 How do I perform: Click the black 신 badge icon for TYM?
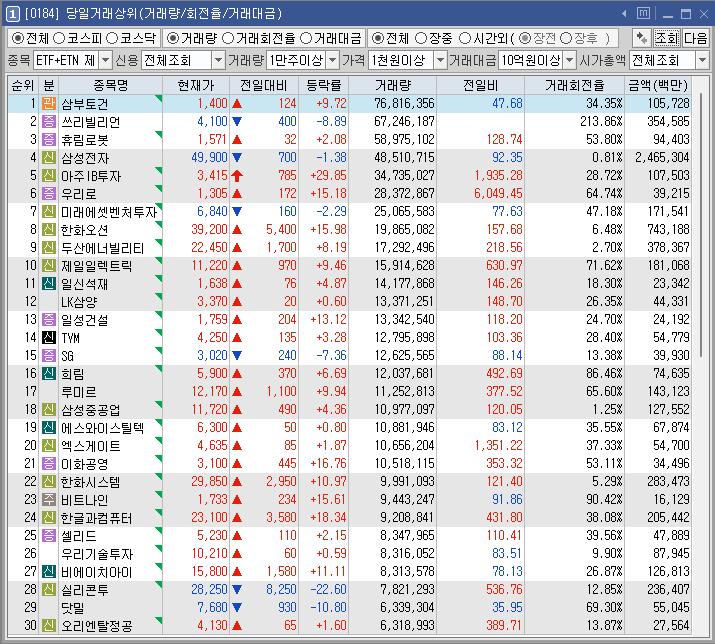pos(49,338)
